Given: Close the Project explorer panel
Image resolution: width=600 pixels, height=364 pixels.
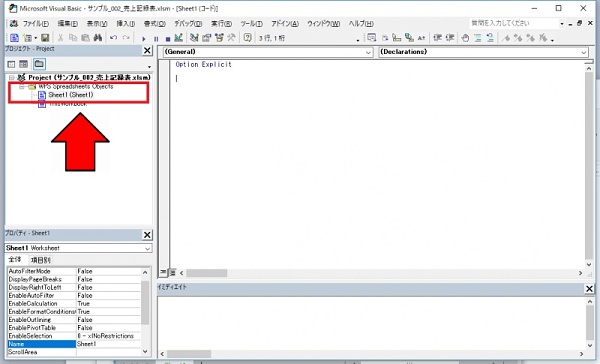Looking at the screenshot, I should 147,50.
